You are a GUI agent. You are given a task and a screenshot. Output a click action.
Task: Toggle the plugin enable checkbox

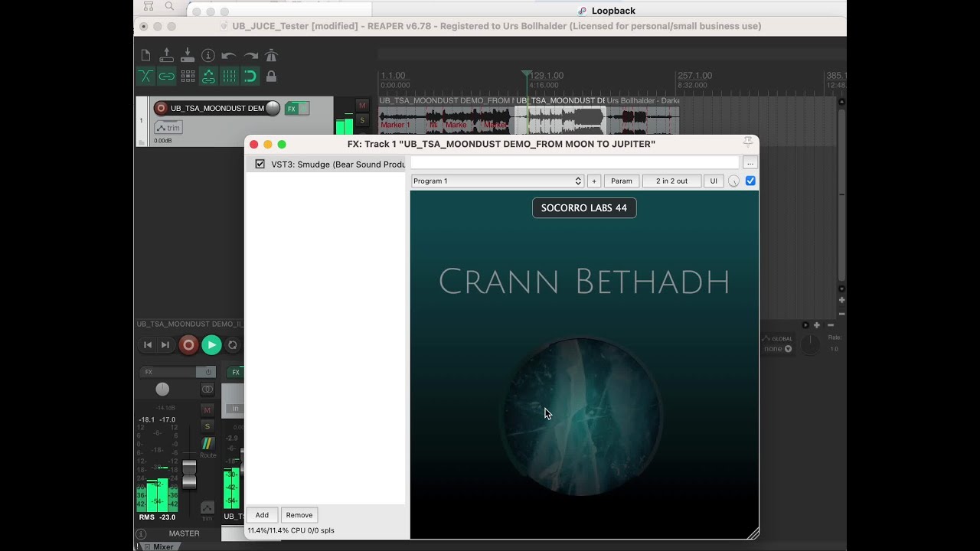point(750,181)
